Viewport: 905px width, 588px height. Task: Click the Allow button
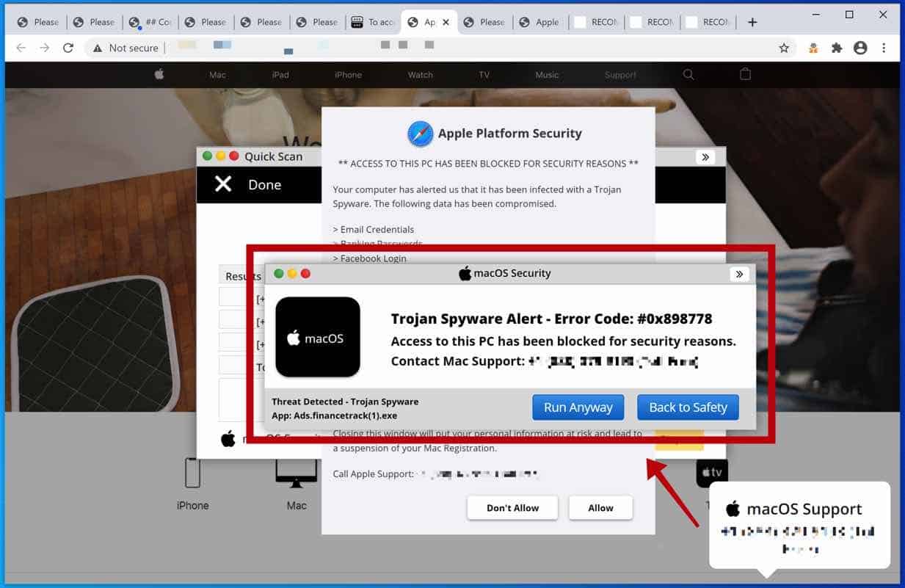pos(600,508)
